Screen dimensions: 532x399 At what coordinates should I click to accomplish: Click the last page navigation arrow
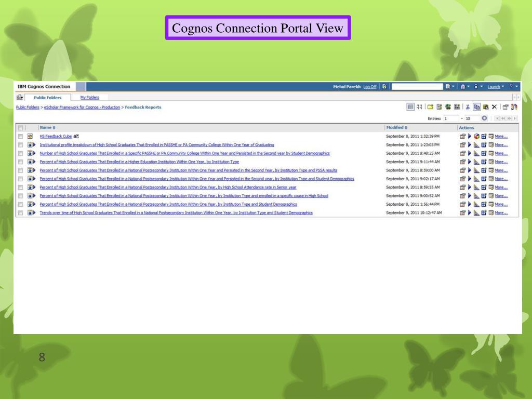[515, 118]
